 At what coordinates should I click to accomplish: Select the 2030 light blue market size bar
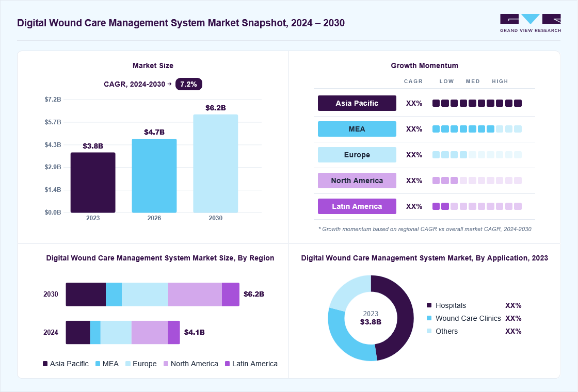coord(216,164)
